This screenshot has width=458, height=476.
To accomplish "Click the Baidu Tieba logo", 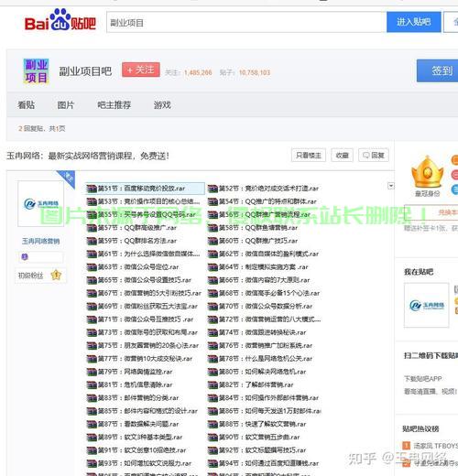I will 60,20.
